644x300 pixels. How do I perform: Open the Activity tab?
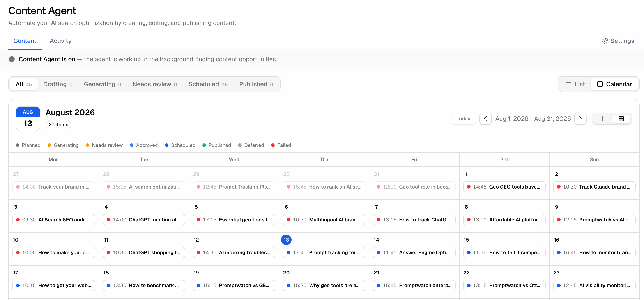tap(60, 41)
